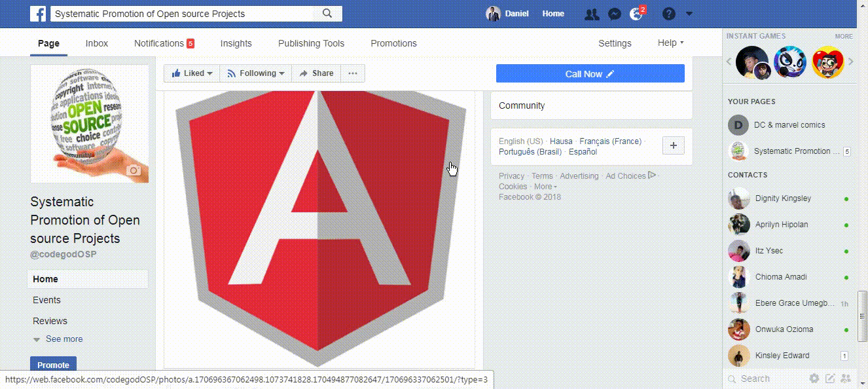Open the Publishing Tools tab
Screen dimensions: 868x389
click(311, 43)
